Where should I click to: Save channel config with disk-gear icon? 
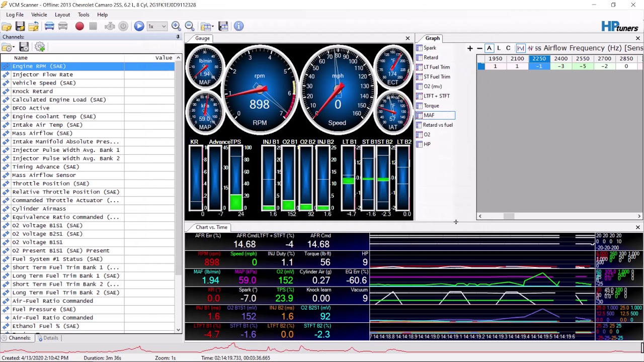click(x=24, y=47)
